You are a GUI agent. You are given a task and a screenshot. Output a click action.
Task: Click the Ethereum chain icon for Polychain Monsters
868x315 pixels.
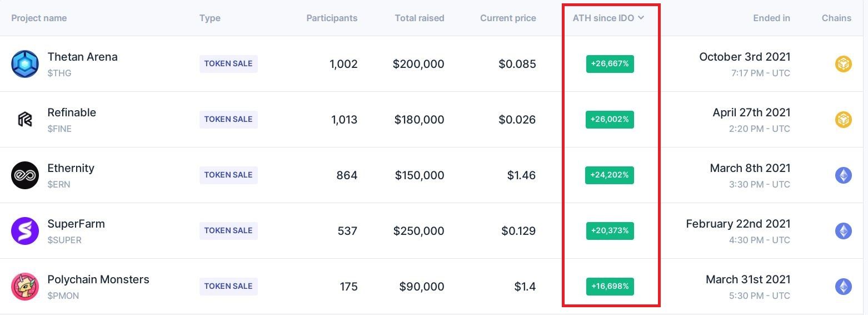tap(843, 287)
